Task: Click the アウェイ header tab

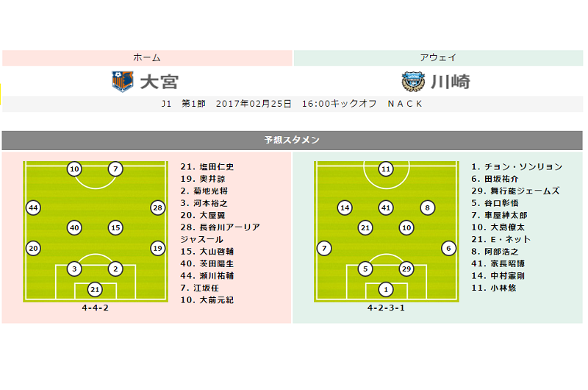Action: pos(438,58)
